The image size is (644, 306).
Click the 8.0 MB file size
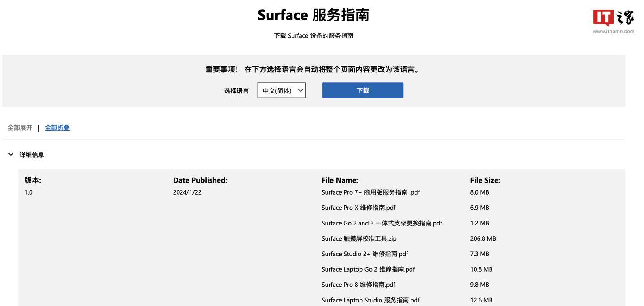tap(479, 192)
